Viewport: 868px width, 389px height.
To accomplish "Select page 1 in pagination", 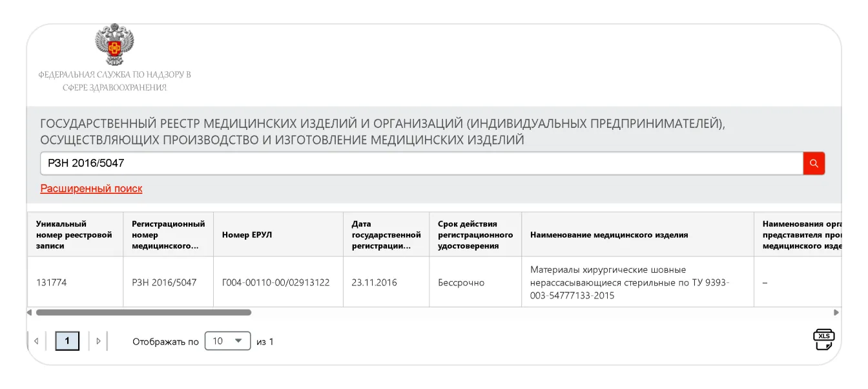I will (x=67, y=341).
